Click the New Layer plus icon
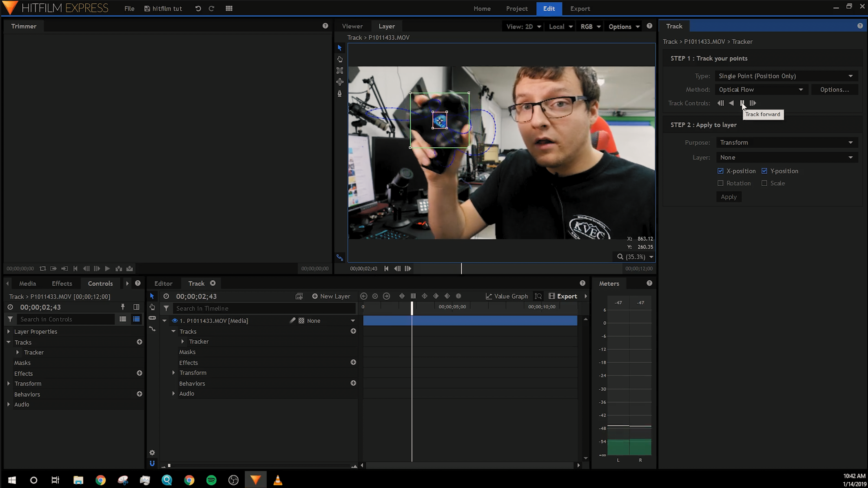Image resolution: width=868 pixels, height=488 pixels. 314,296
